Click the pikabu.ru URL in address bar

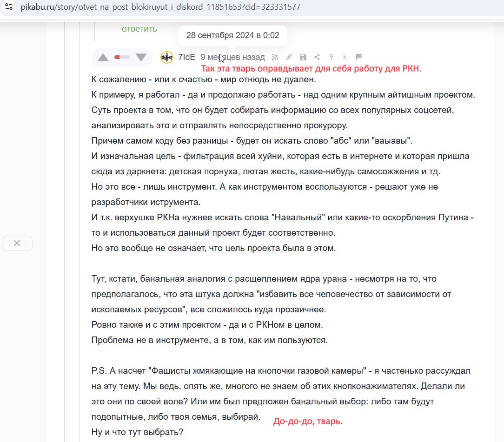(160, 7)
